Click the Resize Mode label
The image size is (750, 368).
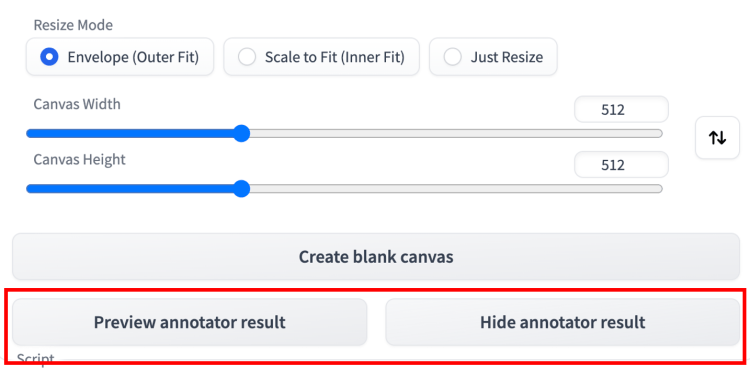(73, 25)
